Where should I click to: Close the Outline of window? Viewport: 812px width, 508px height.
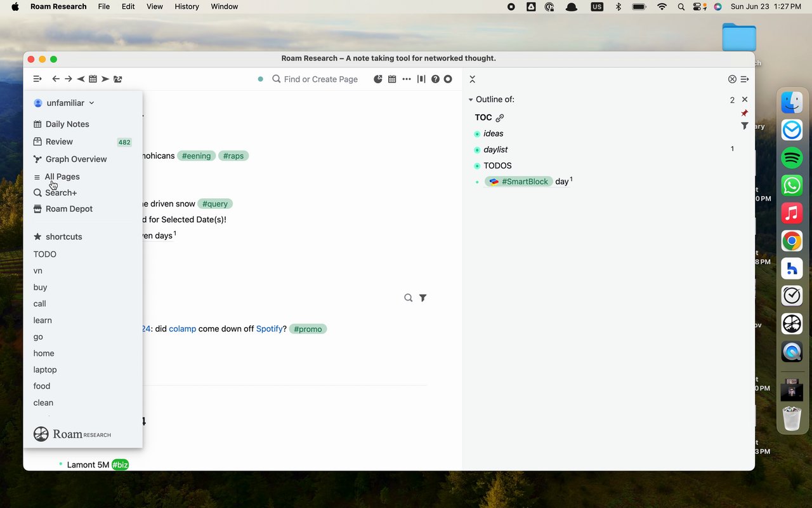click(745, 99)
